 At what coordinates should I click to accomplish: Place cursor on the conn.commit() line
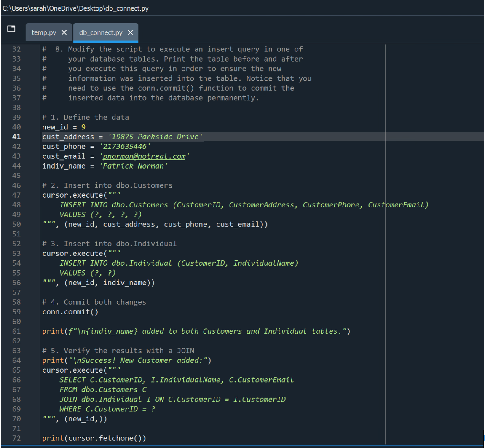[70, 312]
